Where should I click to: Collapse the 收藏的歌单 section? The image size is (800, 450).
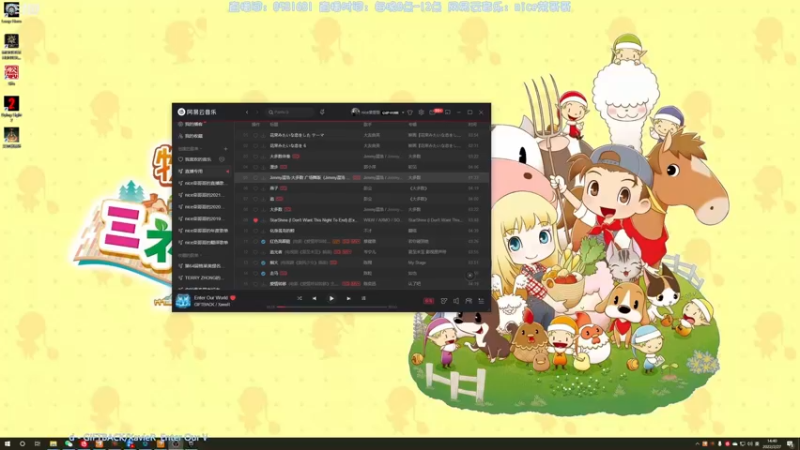click(x=190, y=255)
